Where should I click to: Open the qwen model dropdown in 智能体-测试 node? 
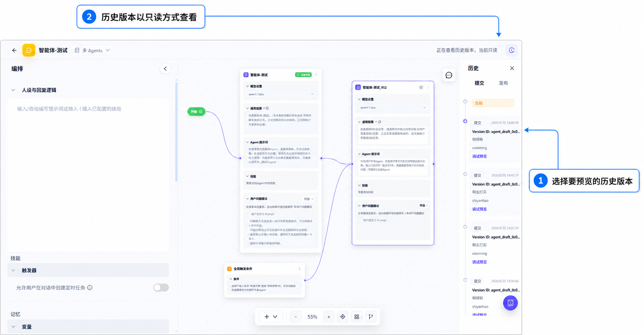click(281, 94)
